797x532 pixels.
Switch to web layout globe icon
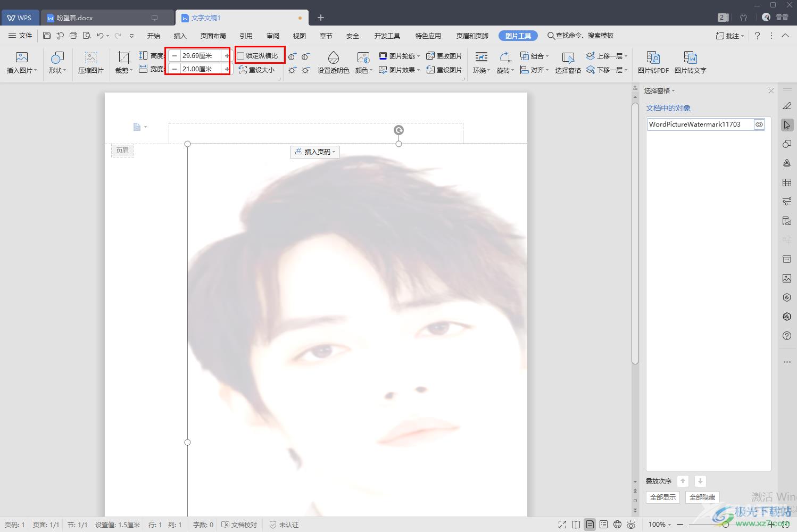[617, 525]
